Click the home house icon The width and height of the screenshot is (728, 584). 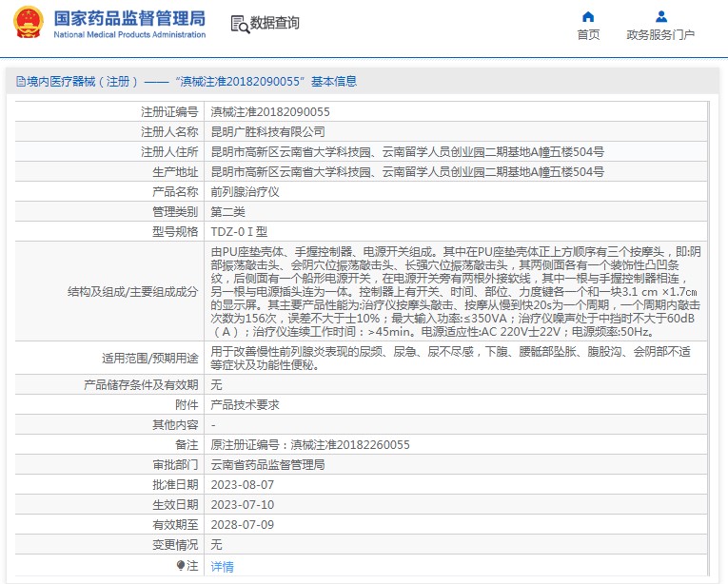[x=588, y=16]
